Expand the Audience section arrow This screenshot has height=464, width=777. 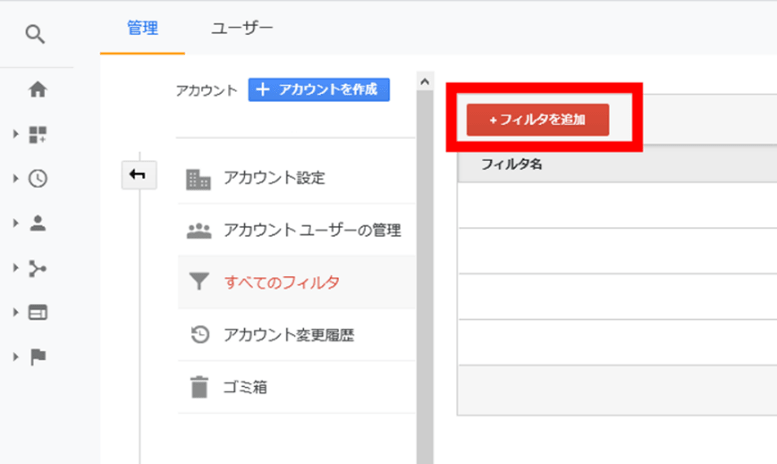(15, 223)
